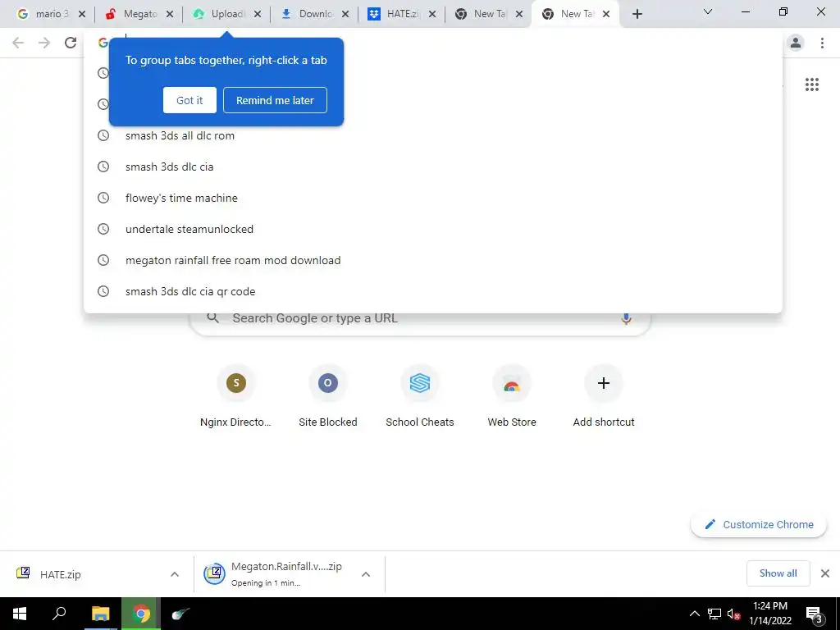The image size is (840, 630).
Task: Open the HATE.zip Dropbox tab
Action: point(395,14)
